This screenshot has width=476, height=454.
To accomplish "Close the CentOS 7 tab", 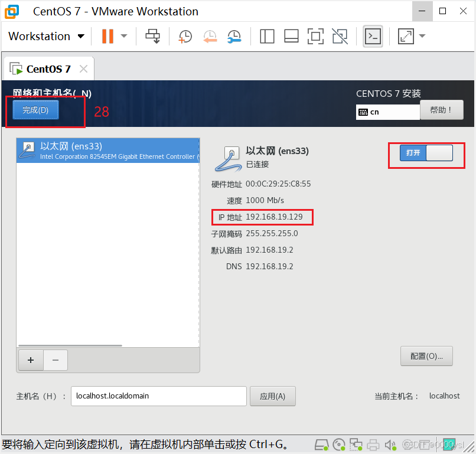I will (83, 69).
